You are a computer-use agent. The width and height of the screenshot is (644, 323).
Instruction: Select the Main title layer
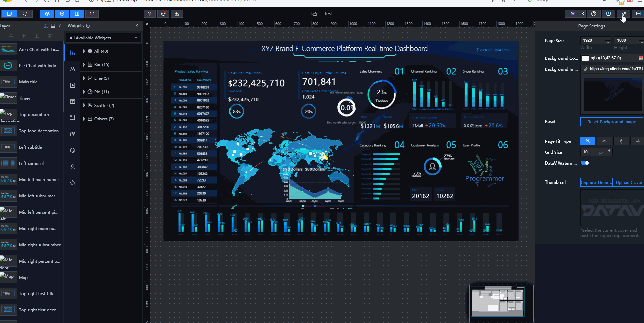[28, 82]
